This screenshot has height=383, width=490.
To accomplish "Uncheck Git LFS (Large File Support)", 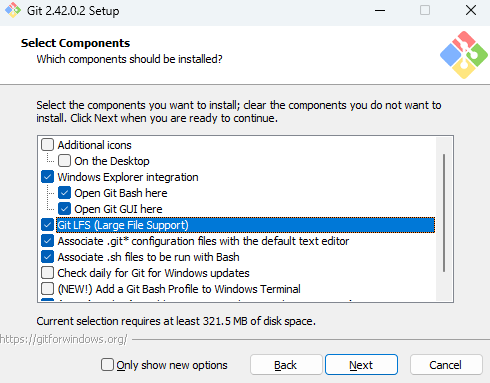I will click(47, 225).
